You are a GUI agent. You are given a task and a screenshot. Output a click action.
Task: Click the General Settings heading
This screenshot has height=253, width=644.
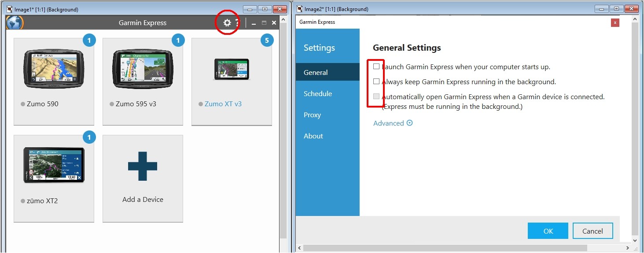[x=407, y=48]
